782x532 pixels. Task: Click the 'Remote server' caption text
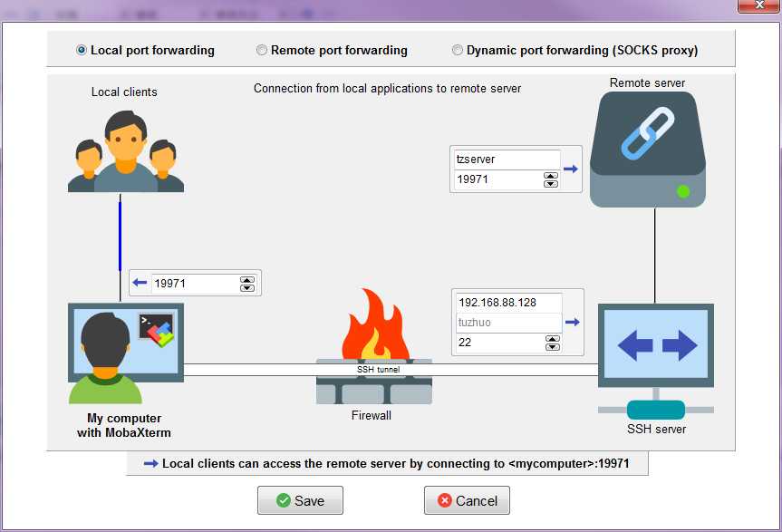tap(647, 82)
